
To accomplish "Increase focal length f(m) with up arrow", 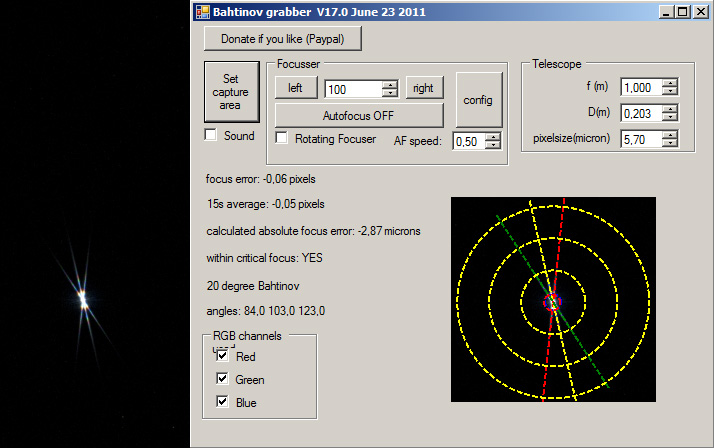I will 669,83.
